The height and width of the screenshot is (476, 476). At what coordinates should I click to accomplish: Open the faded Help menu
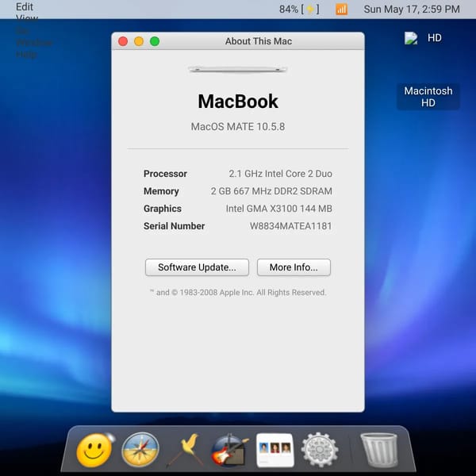click(x=26, y=55)
